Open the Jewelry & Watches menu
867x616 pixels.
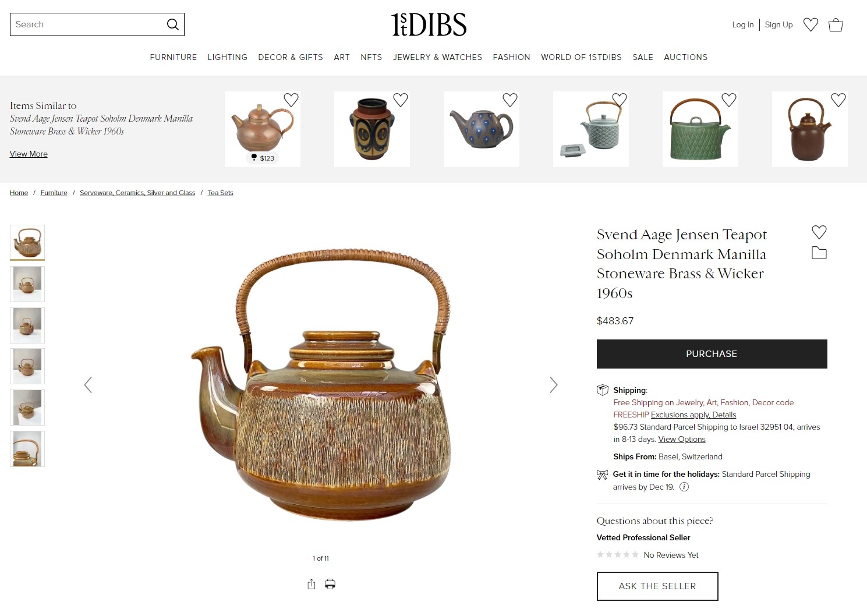click(437, 57)
